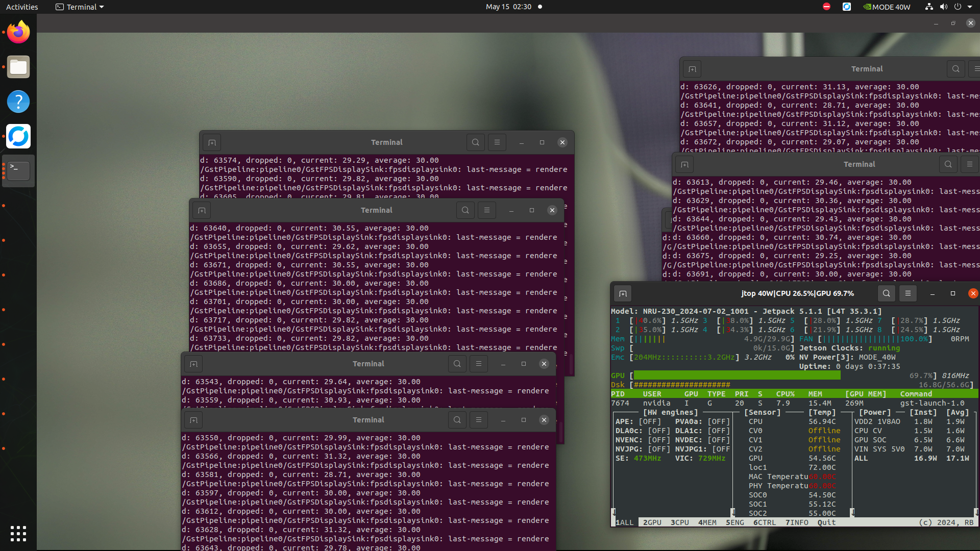Open the Terminal app menu in top bar

click(80, 7)
